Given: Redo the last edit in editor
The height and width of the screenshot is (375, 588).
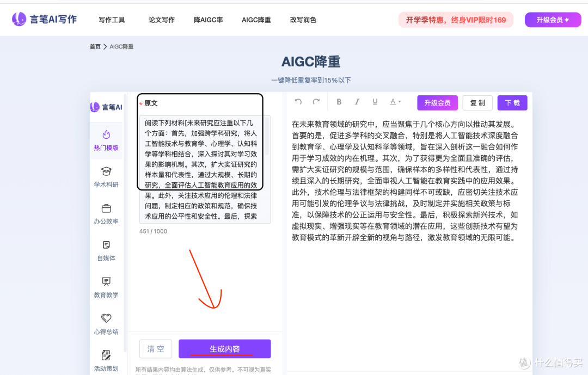Looking at the screenshot, I should tap(316, 102).
